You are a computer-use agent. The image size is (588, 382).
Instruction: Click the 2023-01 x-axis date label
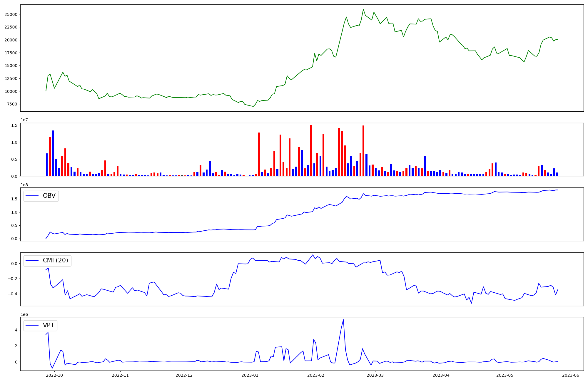[250, 375]
